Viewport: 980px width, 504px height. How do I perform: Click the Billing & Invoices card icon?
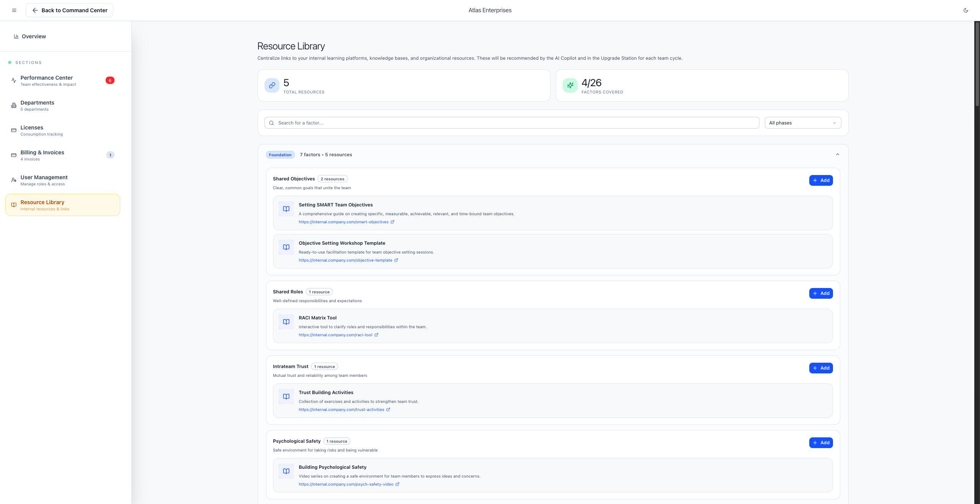[x=14, y=155]
